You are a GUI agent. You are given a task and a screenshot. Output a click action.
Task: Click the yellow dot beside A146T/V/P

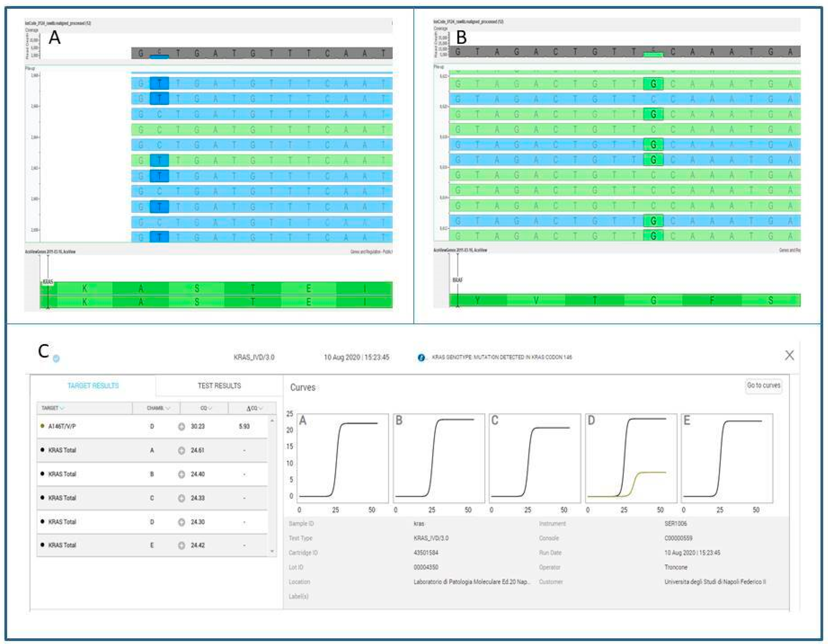[43, 426]
